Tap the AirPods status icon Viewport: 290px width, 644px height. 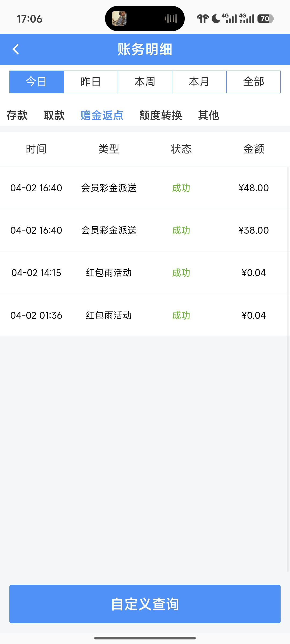pyautogui.click(x=203, y=19)
